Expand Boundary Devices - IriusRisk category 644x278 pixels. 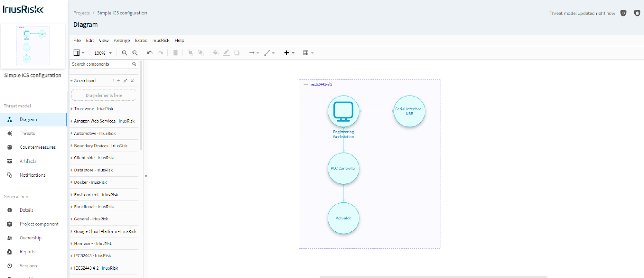point(104,146)
